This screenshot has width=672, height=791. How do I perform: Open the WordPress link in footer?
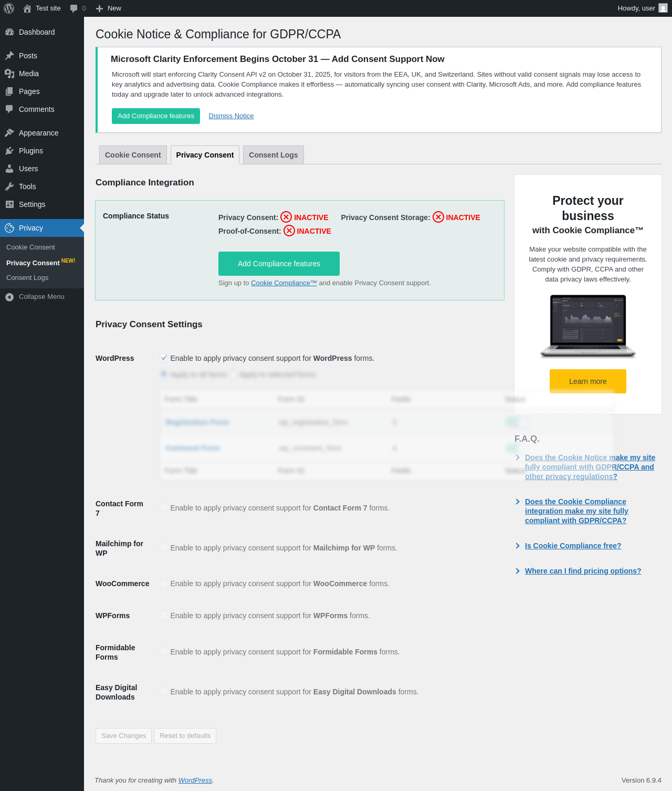point(195,780)
